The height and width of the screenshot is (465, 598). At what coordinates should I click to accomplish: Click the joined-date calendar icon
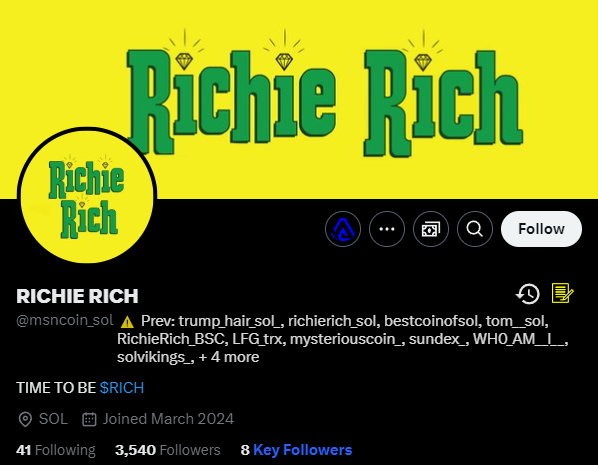[89, 419]
